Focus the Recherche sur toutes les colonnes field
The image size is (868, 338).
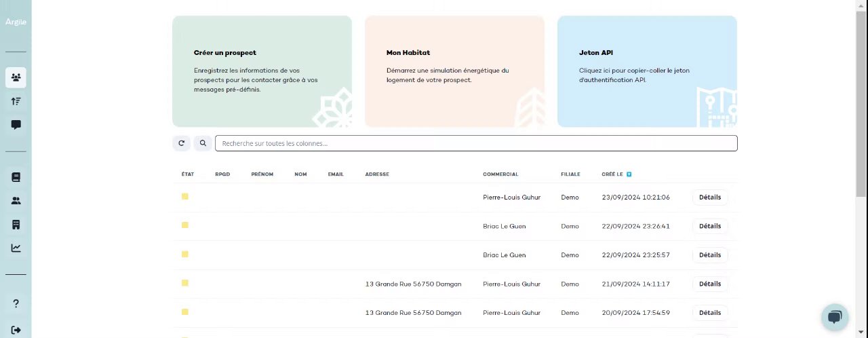pos(475,143)
